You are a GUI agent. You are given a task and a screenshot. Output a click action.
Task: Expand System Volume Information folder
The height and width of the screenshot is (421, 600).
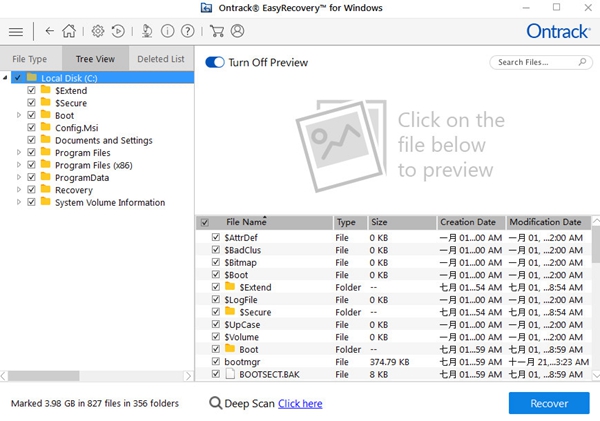pos(19,202)
